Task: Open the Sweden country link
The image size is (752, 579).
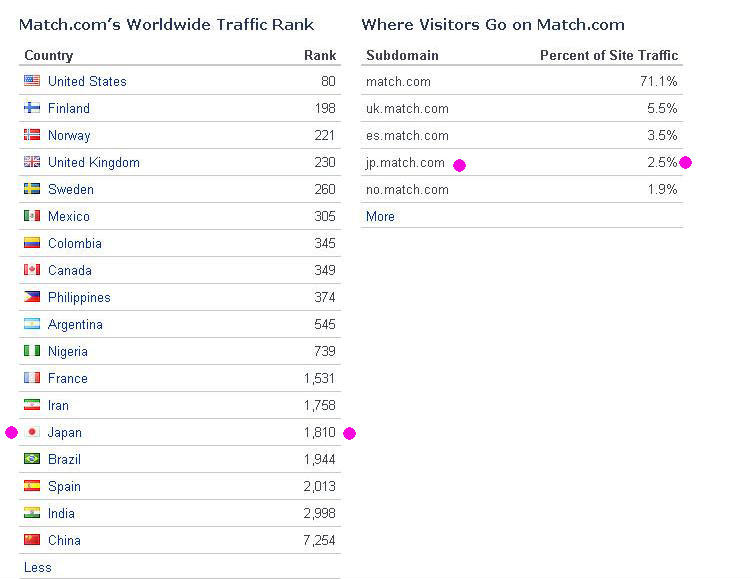Action: pos(70,189)
